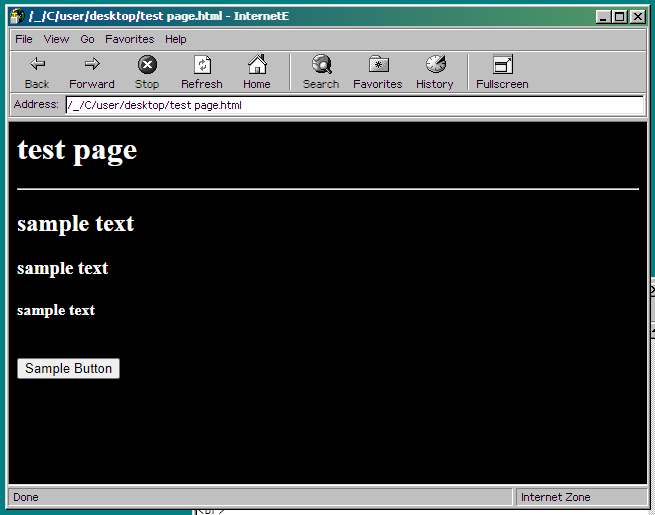The image size is (655, 515).
Task: Click the smallest "sample text" heading
Action: pos(56,310)
